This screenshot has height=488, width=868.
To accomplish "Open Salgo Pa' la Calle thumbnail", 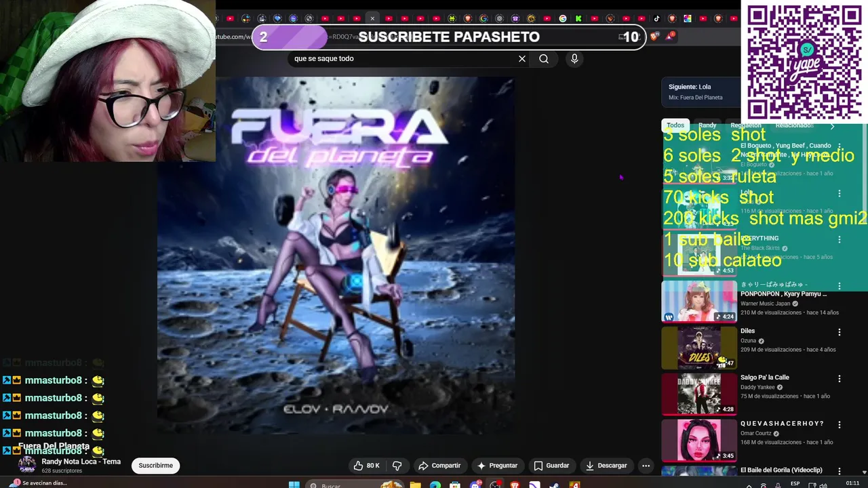I will [x=699, y=394].
